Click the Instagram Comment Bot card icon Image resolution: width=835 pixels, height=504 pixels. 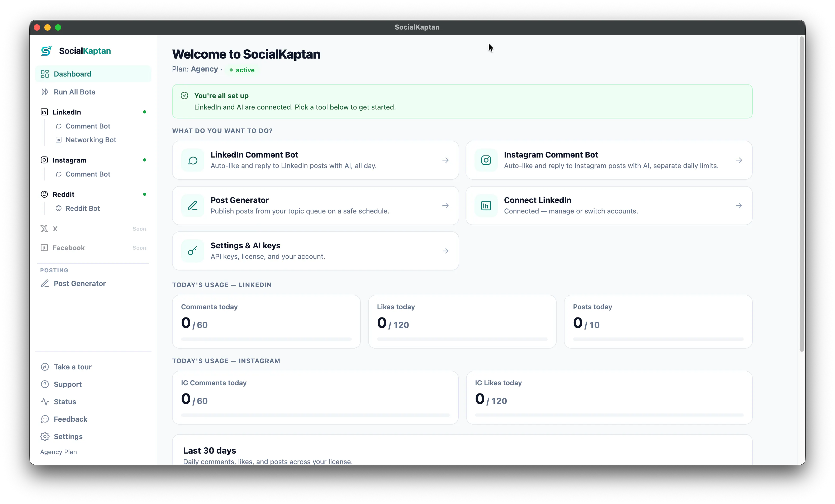486,160
